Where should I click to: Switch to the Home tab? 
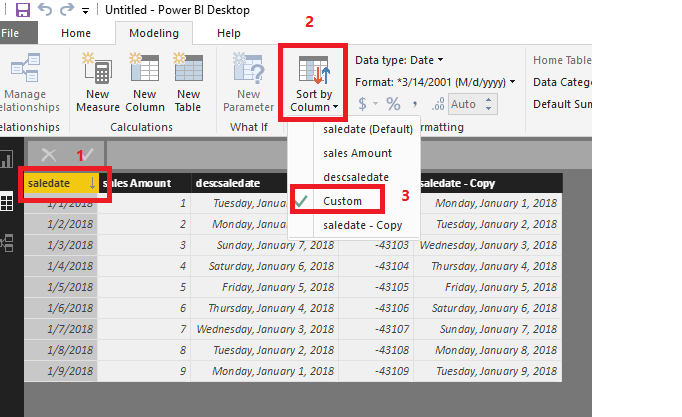[x=76, y=33]
